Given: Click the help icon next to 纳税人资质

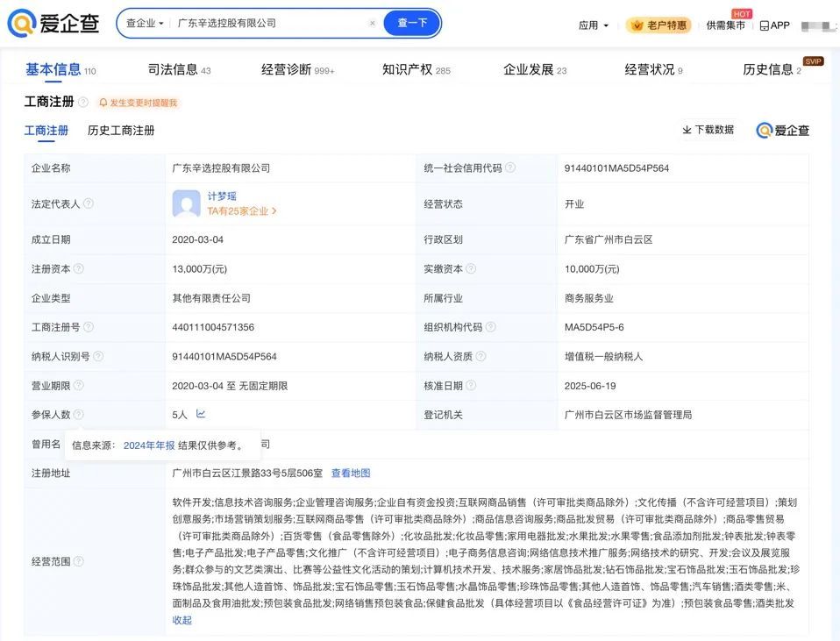Looking at the screenshot, I should 481,356.
